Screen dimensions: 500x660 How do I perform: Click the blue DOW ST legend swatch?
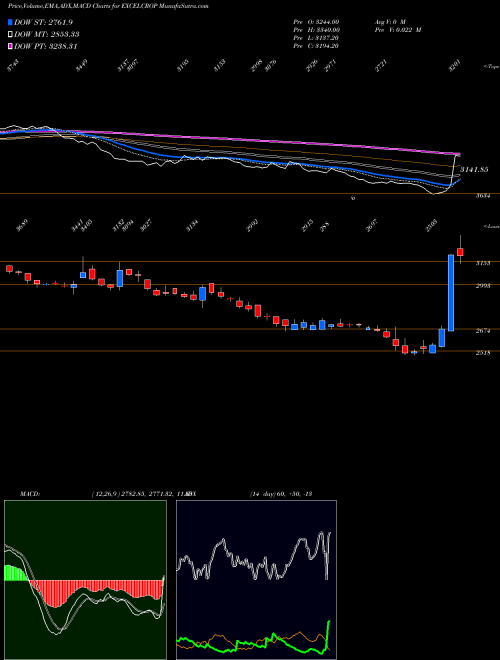coord(10,22)
